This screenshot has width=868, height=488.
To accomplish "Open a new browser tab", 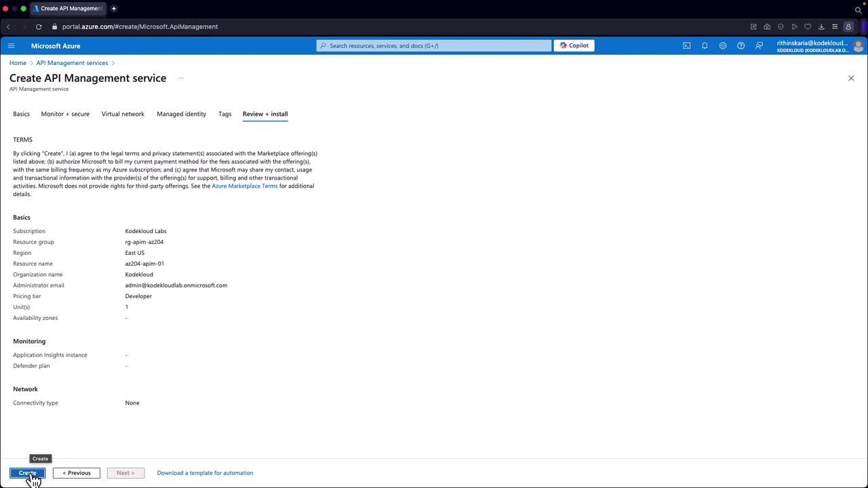I will [114, 8].
